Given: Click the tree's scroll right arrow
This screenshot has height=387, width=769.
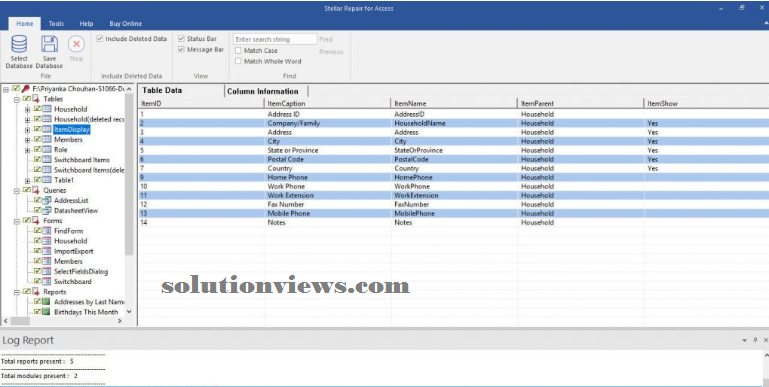Looking at the screenshot, I should click(x=119, y=321).
